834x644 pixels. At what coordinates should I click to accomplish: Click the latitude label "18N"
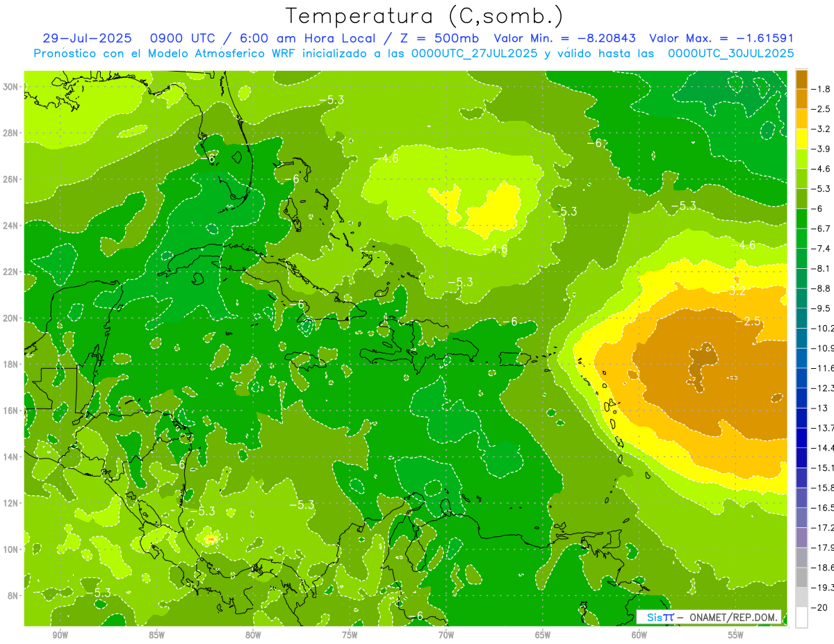[x=11, y=364]
